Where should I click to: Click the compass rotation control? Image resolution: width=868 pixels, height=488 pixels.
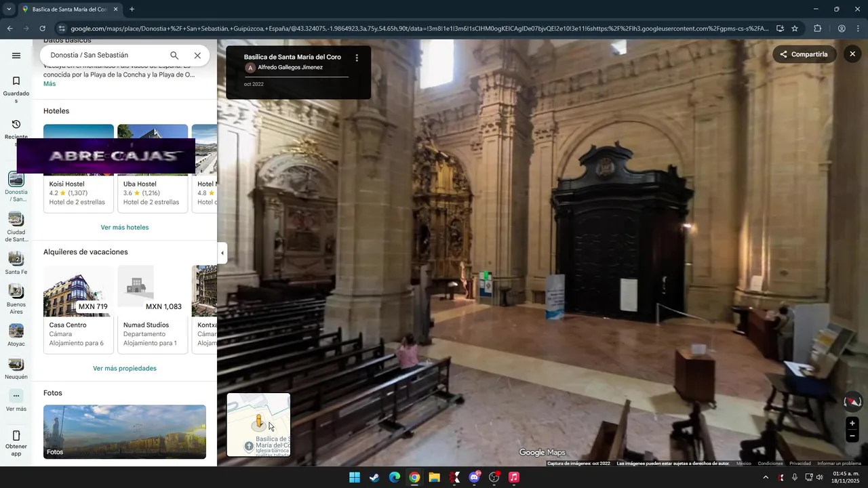click(852, 402)
